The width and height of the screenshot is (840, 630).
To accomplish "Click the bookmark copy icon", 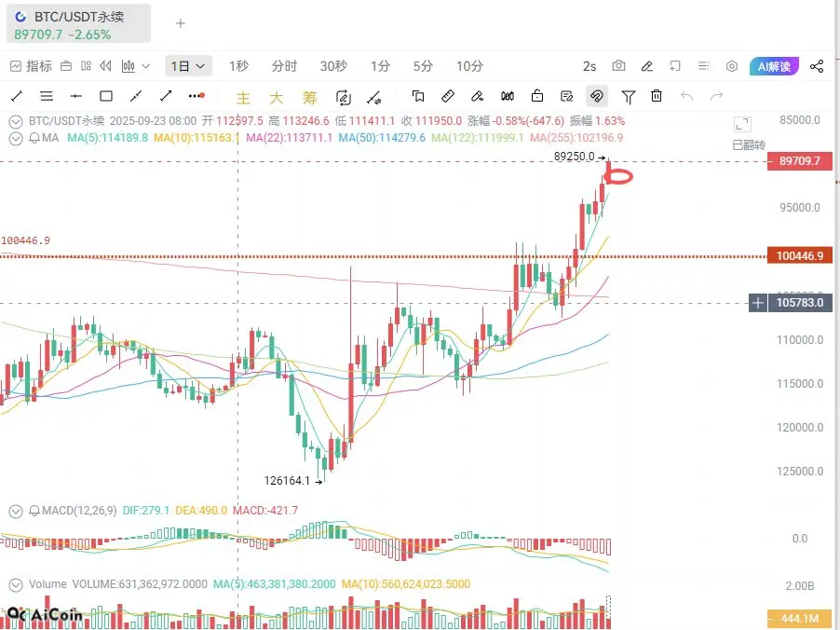I will [418, 96].
